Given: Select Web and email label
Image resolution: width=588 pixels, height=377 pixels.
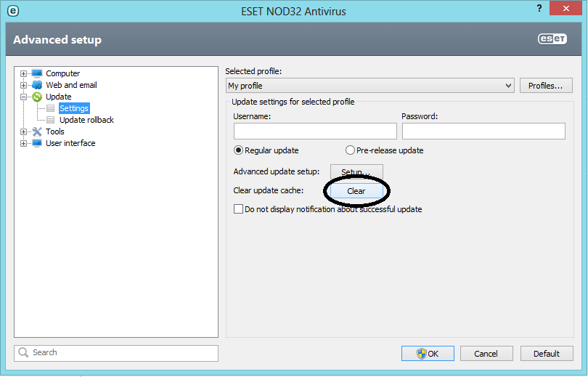Looking at the screenshot, I should [71, 85].
